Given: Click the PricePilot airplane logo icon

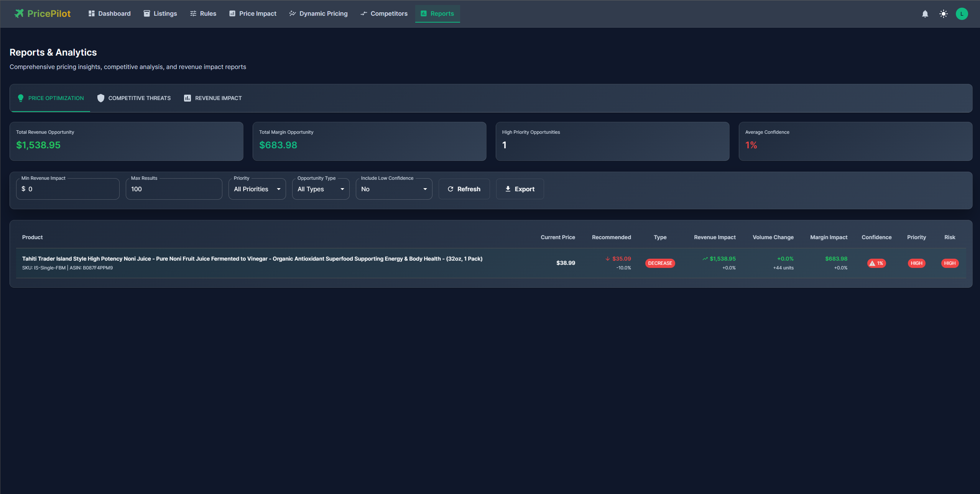Looking at the screenshot, I should tap(19, 13).
